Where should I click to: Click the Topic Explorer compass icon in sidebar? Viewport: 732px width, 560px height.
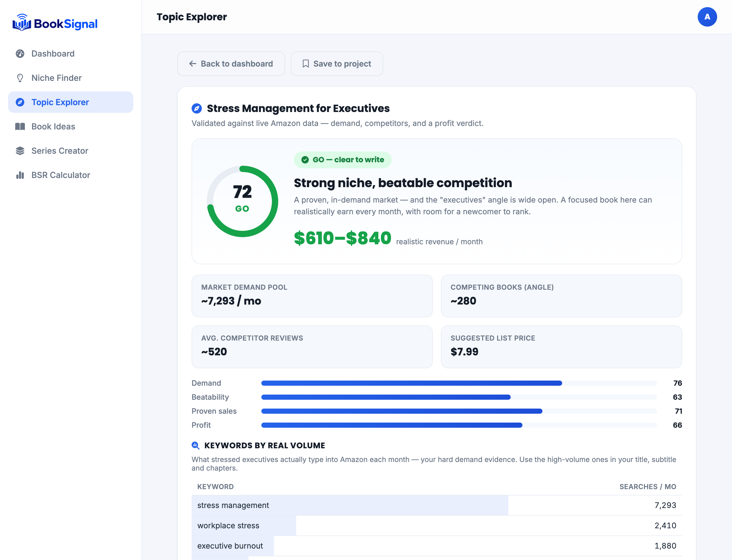[x=20, y=102]
